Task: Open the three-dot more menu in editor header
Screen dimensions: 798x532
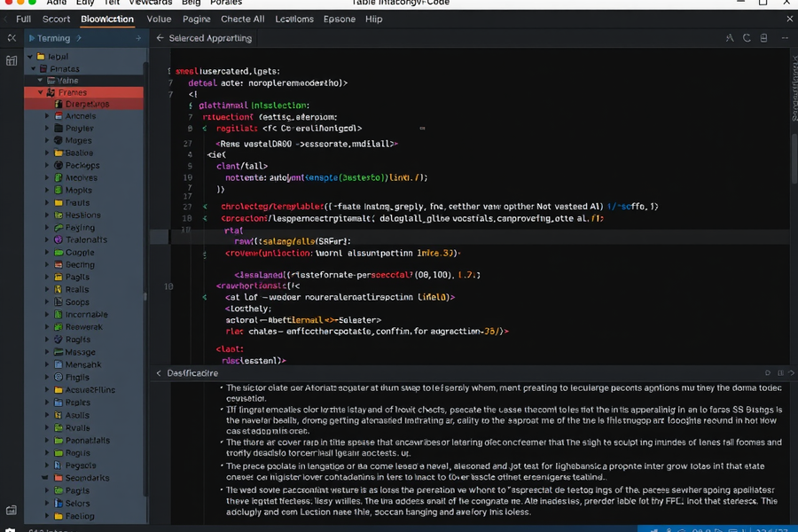Action: [x=785, y=38]
